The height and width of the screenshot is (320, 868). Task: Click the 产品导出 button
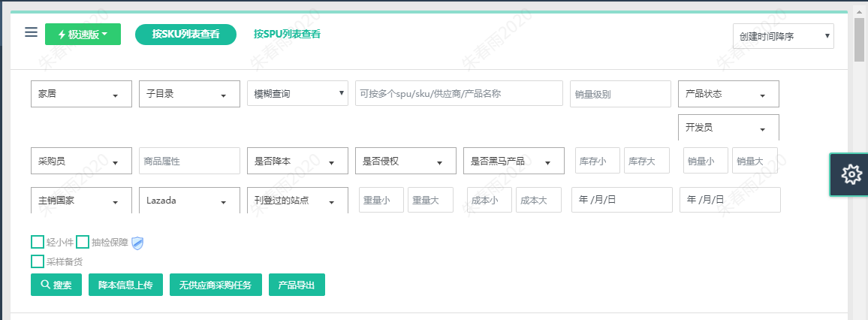point(297,285)
